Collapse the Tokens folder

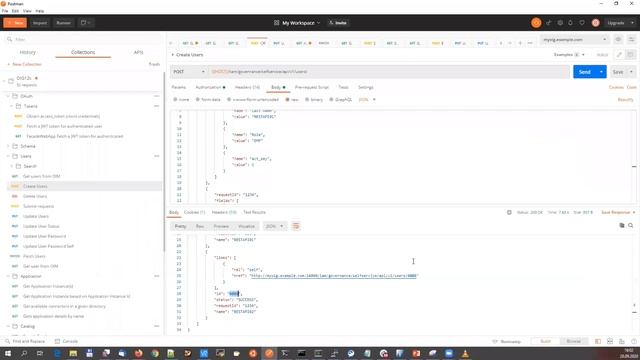(x=11, y=106)
